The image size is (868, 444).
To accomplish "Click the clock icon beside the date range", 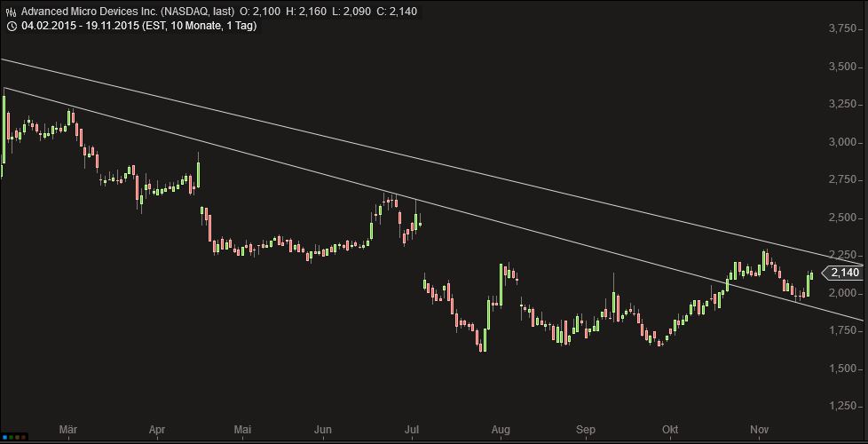I will 11,26.
